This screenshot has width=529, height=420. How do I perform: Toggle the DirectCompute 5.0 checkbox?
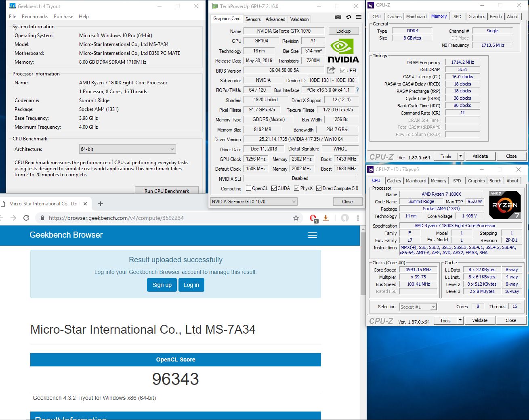click(x=319, y=188)
